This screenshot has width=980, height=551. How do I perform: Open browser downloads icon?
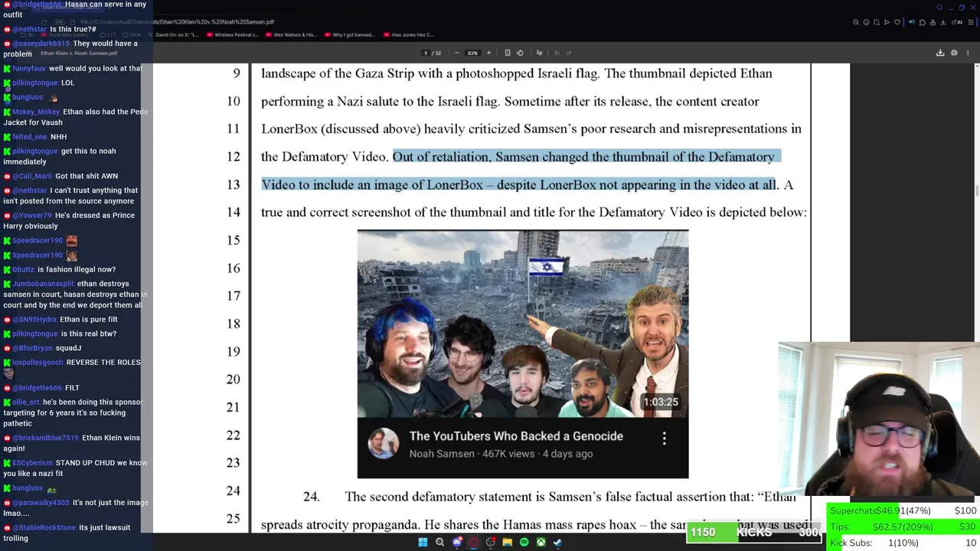pos(943,22)
